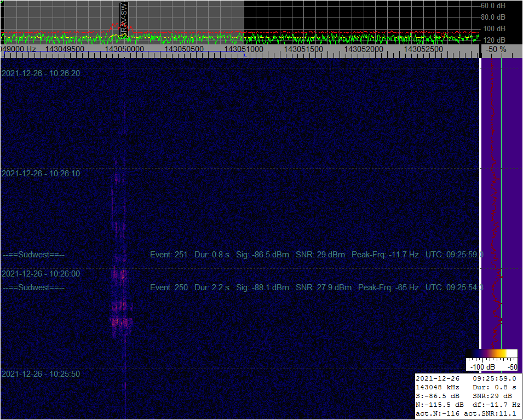Click 'act.SNR:11.1' in the info box
Image resolution: width=523 pixels, height=420 pixels.
(x=490, y=414)
